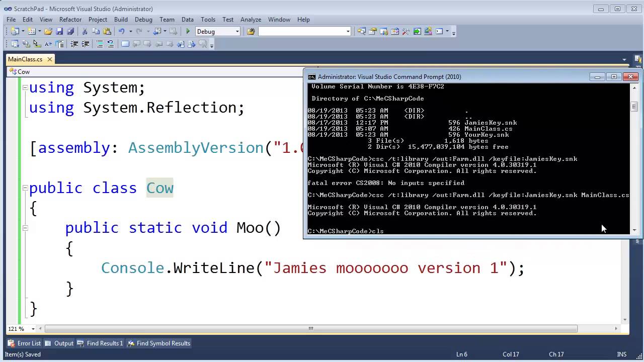Collapse the Moo method outline
The height and width of the screenshot is (362, 644).
pyautogui.click(x=25, y=228)
